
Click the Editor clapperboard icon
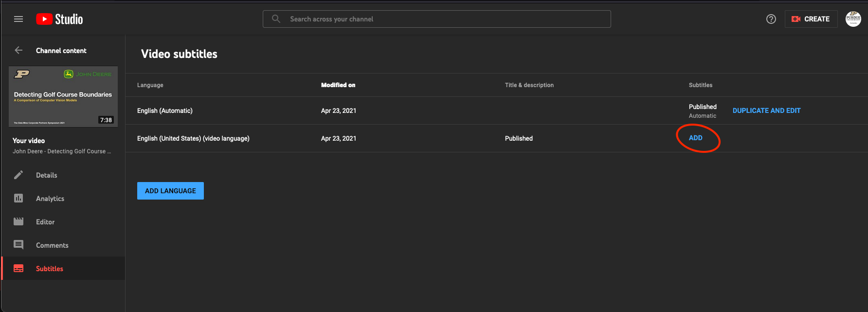pyautogui.click(x=18, y=222)
